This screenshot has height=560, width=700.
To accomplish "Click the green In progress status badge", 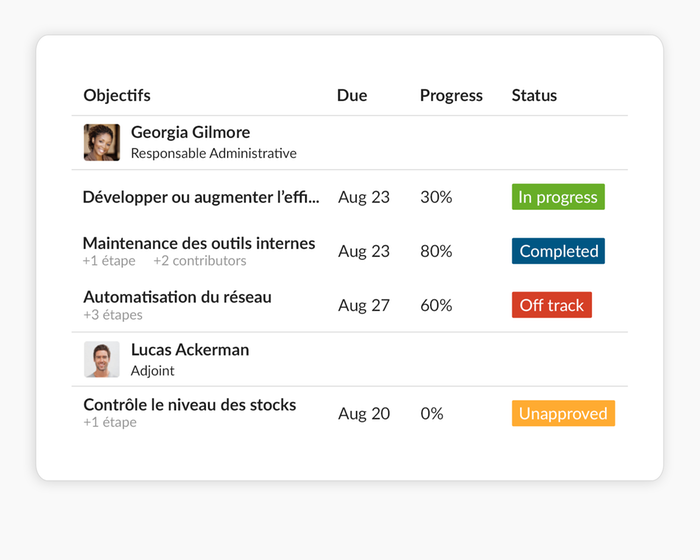I will (558, 197).
